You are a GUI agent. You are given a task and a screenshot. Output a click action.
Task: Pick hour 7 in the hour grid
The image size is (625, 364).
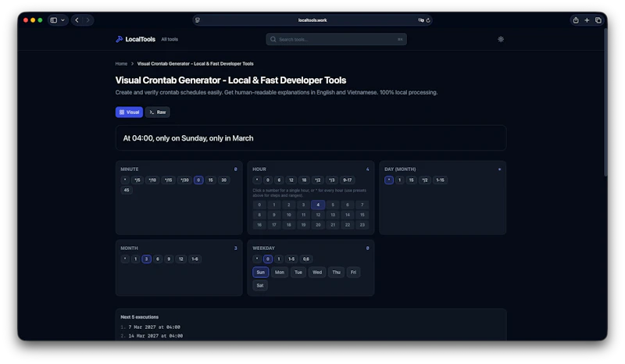pos(362,205)
